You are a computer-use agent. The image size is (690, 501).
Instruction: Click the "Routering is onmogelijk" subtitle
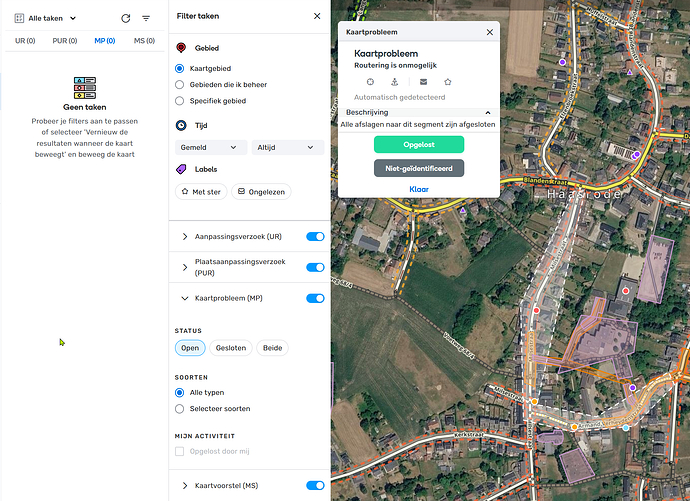pos(395,65)
